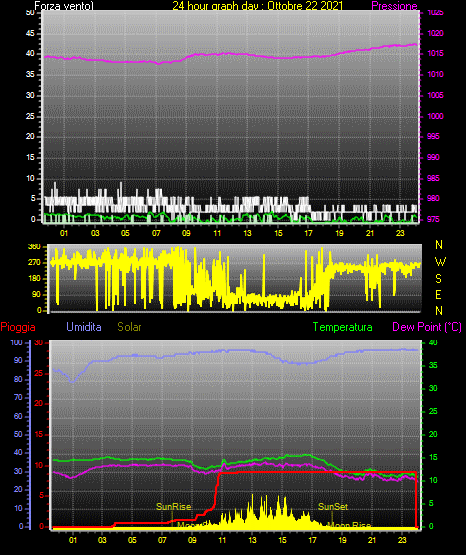466x555 pixels.
Task: Click the '1015' pressure axis value
Action: 435,53
